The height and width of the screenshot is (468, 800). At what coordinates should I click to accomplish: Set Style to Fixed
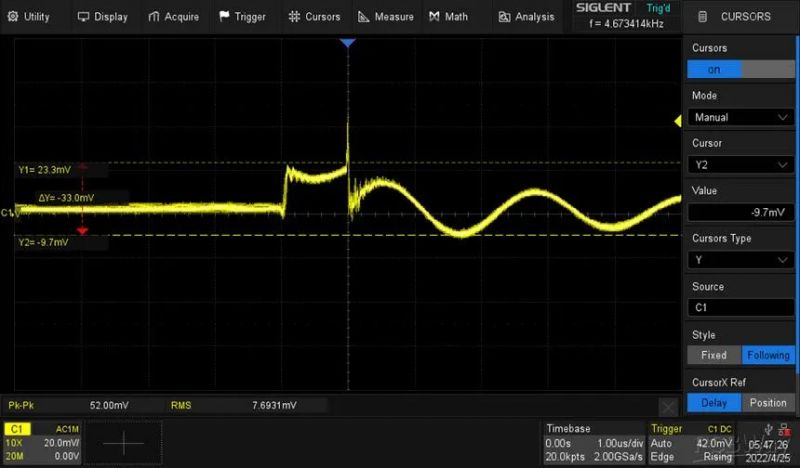click(714, 355)
